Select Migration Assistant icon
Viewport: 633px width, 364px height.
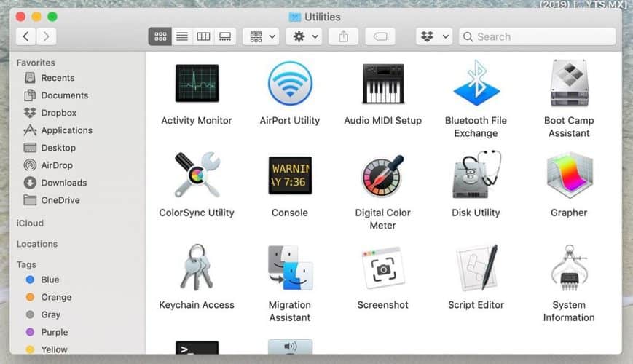[290, 268]
